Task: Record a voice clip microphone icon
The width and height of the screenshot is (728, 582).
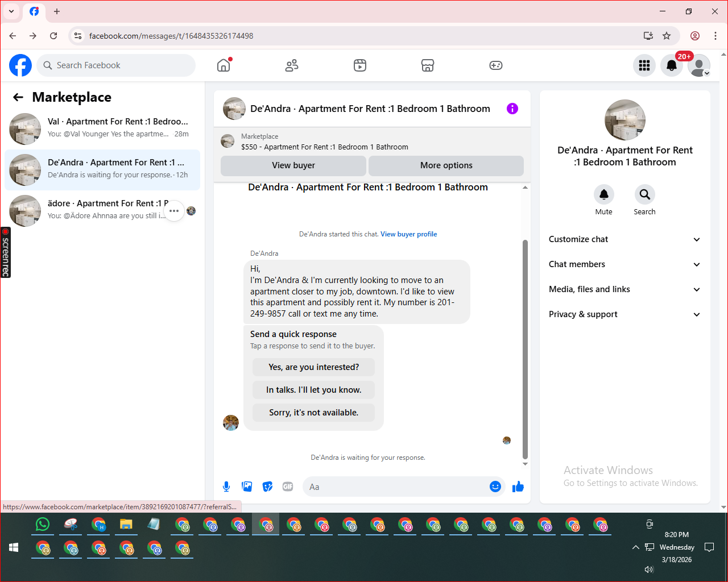Action: click(x=226, y=487)
